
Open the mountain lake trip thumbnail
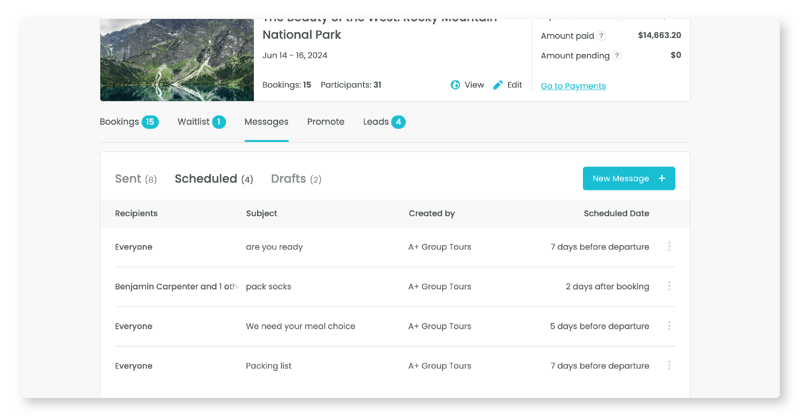click(x=177, y=60)
